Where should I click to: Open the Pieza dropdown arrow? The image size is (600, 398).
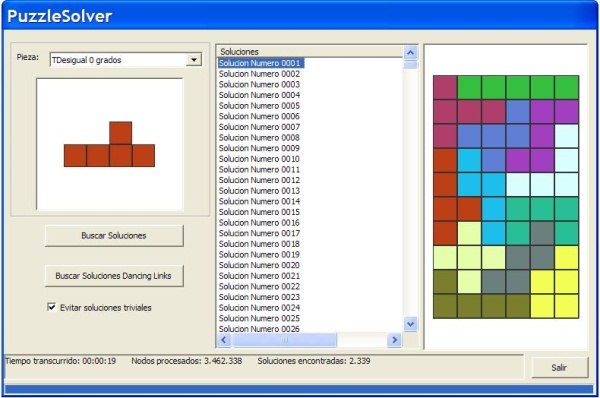click(x=194, y=60)
